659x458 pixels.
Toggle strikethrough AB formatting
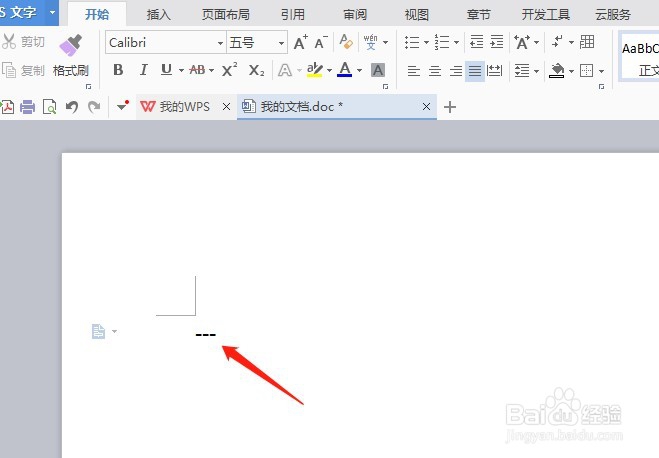[197, 70]
